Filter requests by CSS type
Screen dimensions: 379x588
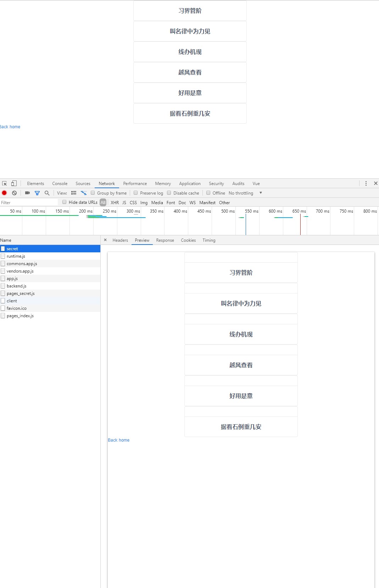133,203
